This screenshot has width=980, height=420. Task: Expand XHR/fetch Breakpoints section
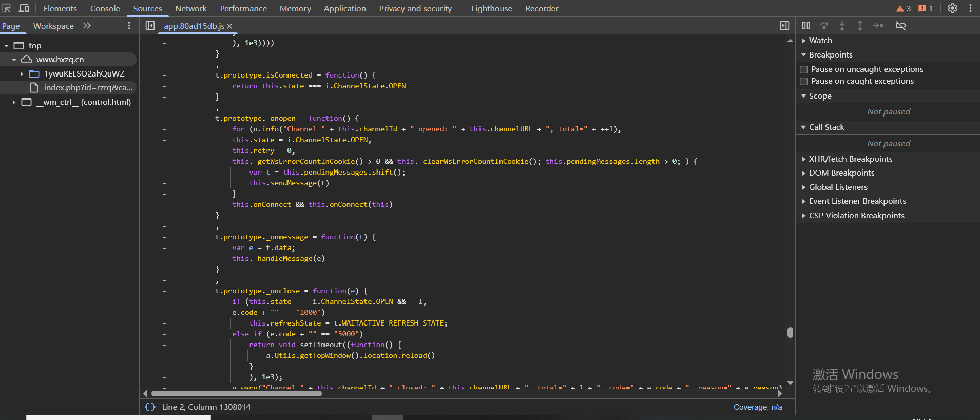pos(850,159)
